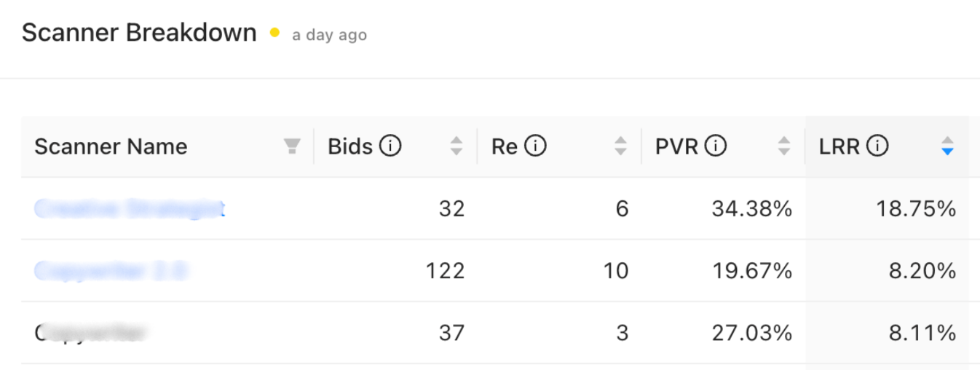Click the Bids info icon
The height and width of the screenshot is (370, 980).
(x=390, y=146)
